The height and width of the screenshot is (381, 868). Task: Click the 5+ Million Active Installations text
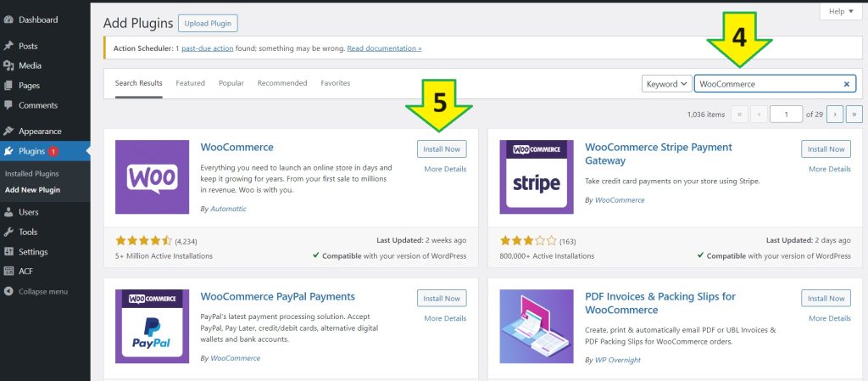164,256
